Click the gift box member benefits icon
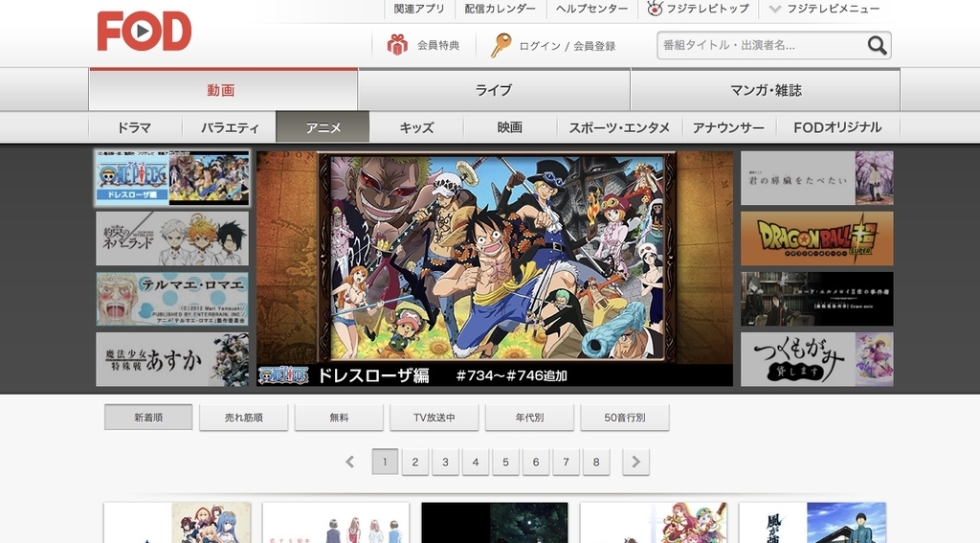 [x=397, y=45]
